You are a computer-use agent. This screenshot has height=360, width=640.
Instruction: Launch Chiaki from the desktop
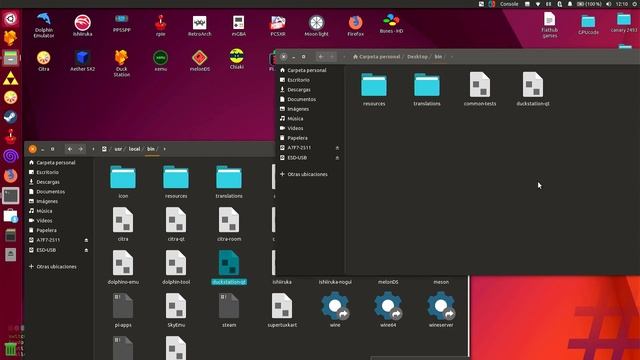(x=237, y=59)
